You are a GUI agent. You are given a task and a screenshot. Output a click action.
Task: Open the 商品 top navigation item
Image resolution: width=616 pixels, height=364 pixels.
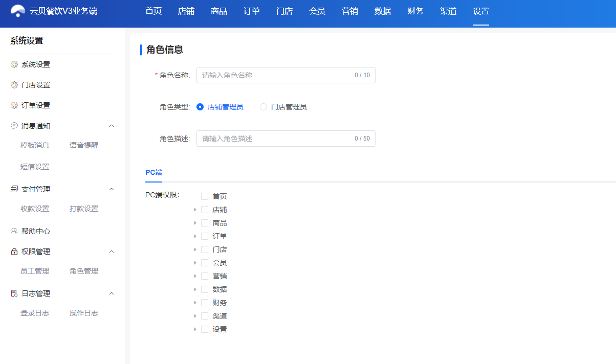[219, 11]
